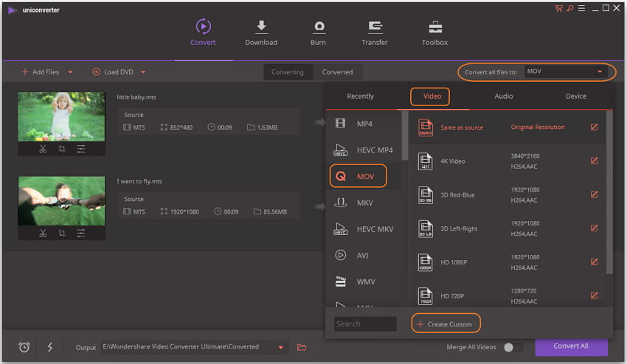The width and height of the screenshot is (627, 364).
Task: Click the Add Files button
Action: [40, 72]
